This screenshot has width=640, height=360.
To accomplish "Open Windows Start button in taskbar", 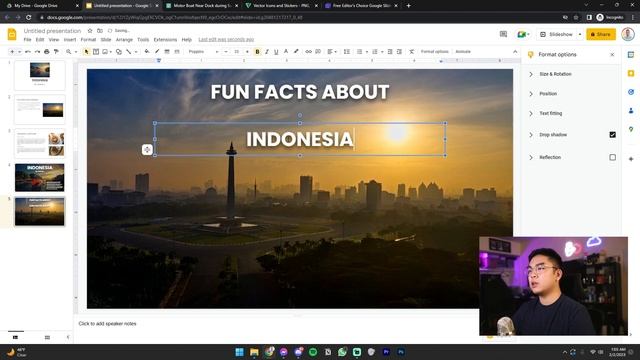I will (240, 352).
